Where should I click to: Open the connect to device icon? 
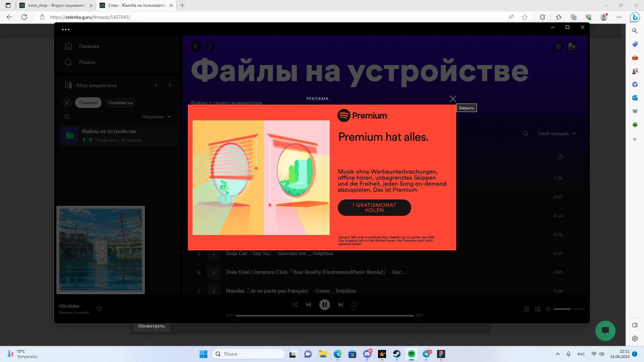(538, 309)
